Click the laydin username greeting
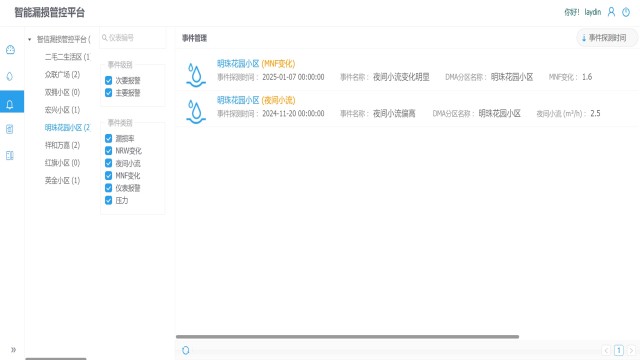The height and width of the screenshot is (360, 640). point(582,12)
